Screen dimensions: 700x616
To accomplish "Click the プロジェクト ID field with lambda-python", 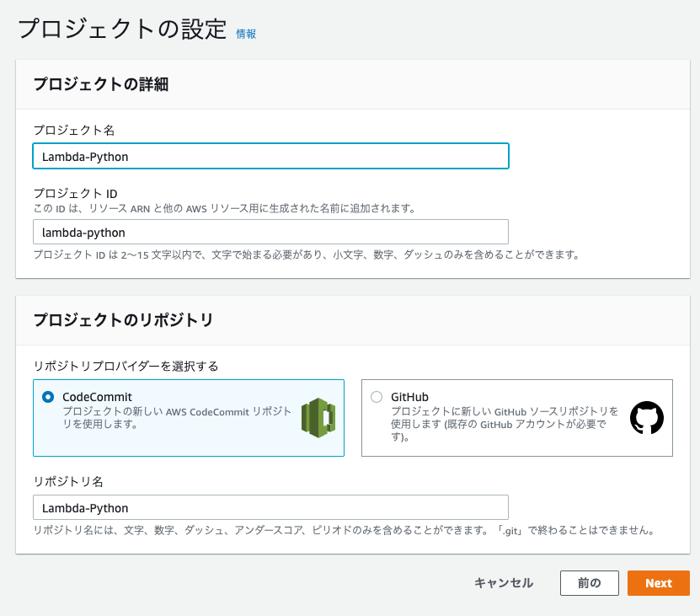I will (x=270, y=232).
